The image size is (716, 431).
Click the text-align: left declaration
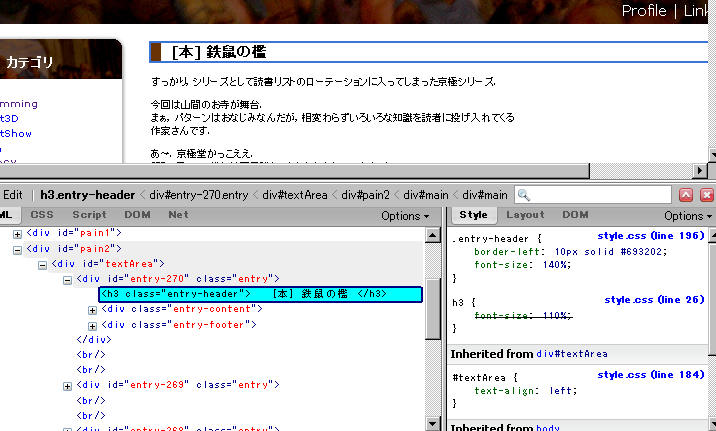[x=526, y=391]
